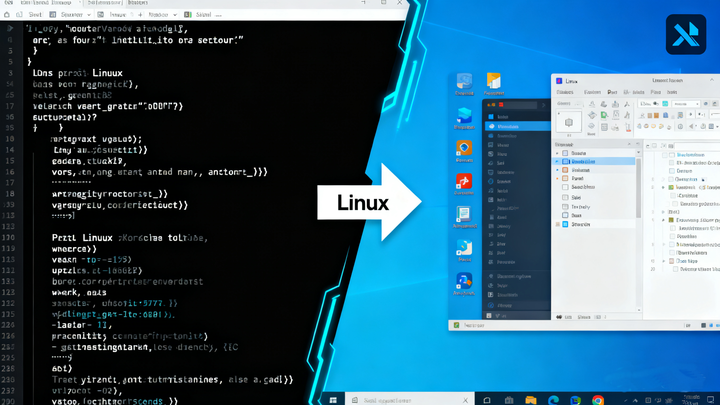Image resolution: width=720 pixels, height=405 pixels.
Task: Open the ellipsis overflow in editor toolbar
Action: 218,15
